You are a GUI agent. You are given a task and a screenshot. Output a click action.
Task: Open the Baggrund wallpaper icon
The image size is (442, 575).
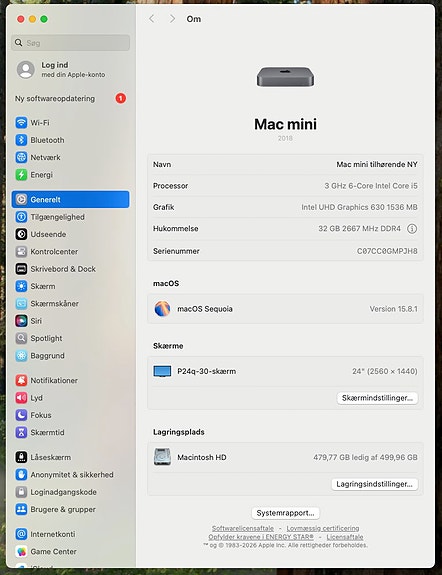[x=21, y=355]
